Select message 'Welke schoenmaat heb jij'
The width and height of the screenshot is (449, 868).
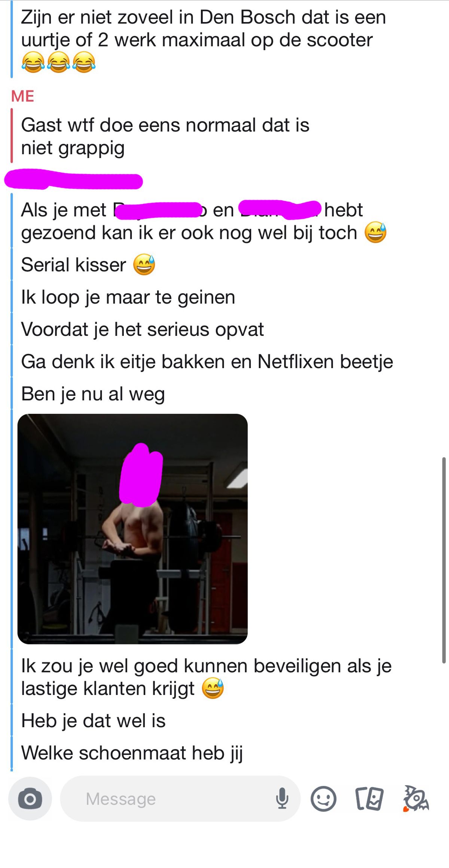tap(132, 753)
